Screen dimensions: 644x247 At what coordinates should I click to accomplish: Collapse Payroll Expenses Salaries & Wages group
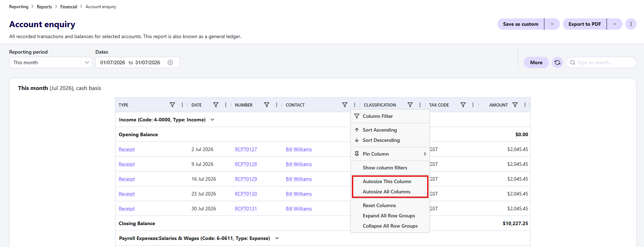pyautogui.click(x=277, y=238)
